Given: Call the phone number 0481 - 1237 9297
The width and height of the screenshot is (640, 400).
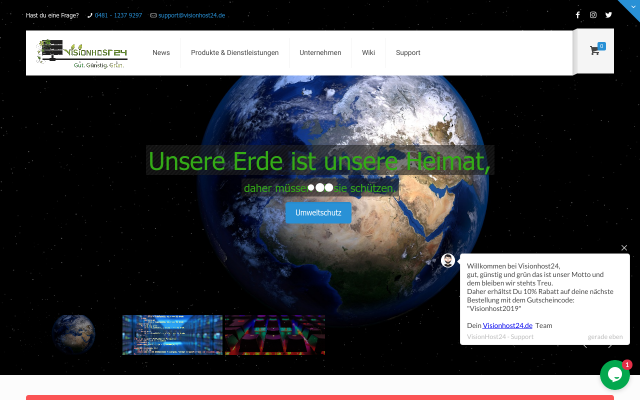Looking at the screenshot, I should point(118,15).
